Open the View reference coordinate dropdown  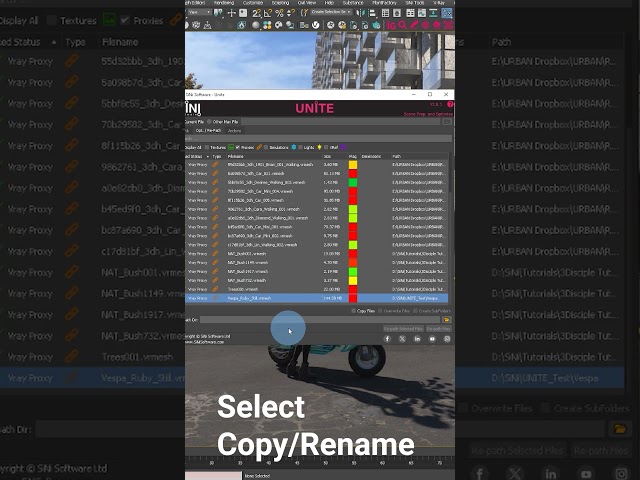199,12
